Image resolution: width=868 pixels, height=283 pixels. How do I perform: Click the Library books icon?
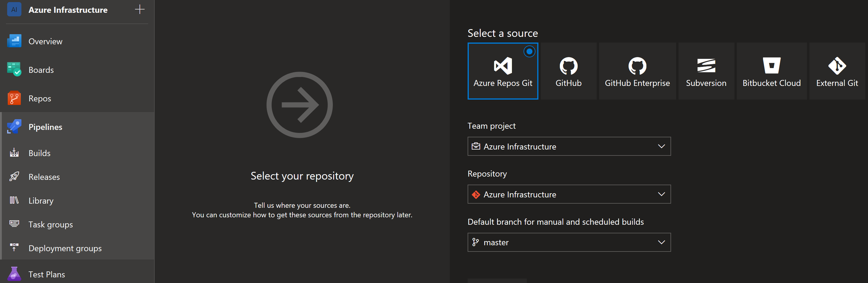pos(14,200)
